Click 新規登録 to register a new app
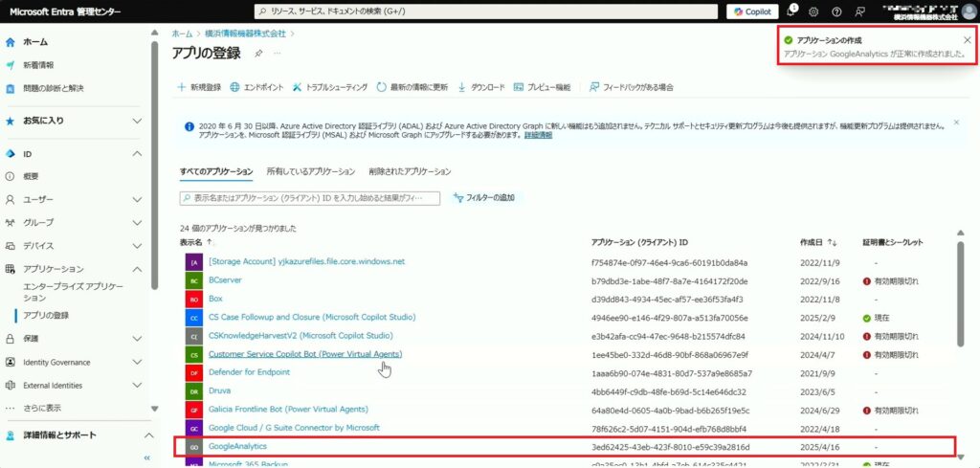 (199, 87)
